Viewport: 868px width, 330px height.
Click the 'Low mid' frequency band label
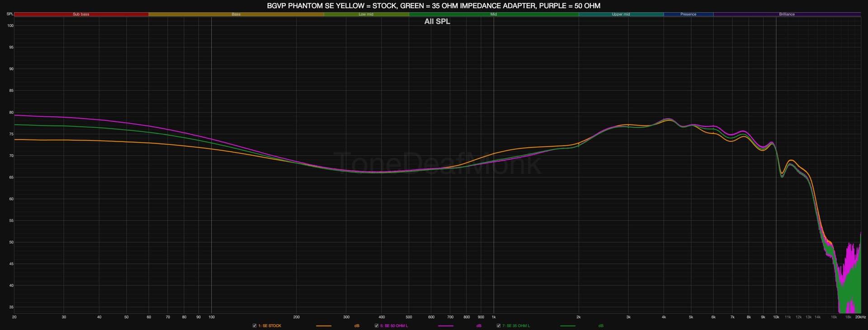[x=366, y=14]
